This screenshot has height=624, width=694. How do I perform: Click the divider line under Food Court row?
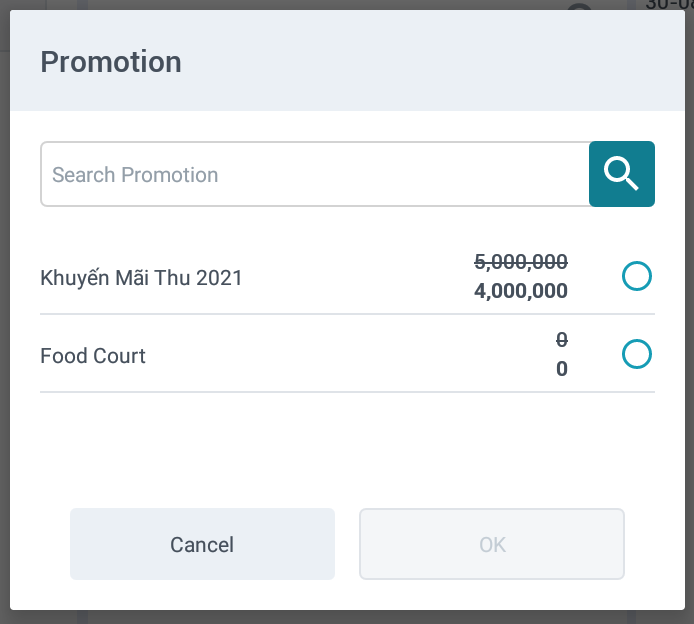tap(347, 392)
